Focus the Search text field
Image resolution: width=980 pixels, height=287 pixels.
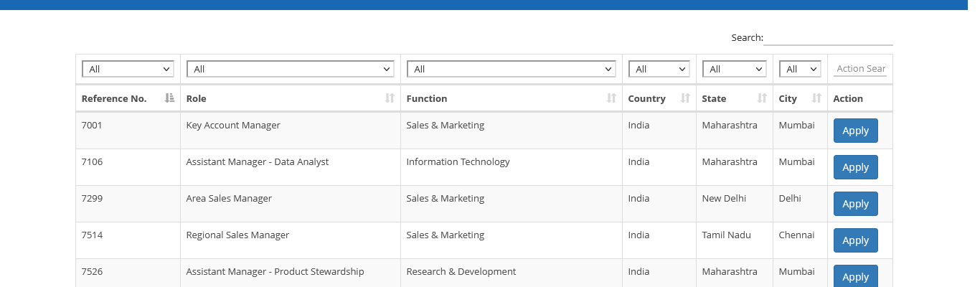[828, 37]
